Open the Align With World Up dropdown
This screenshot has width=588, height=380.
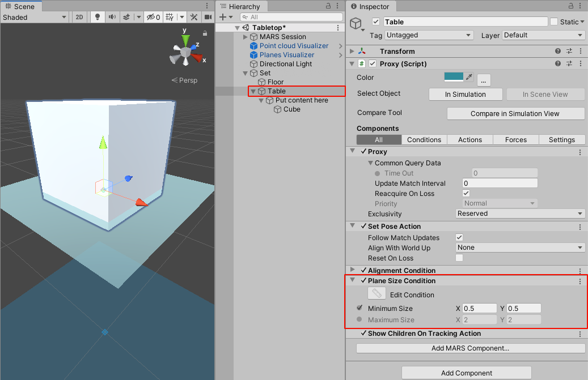click(x=519, y=247)
